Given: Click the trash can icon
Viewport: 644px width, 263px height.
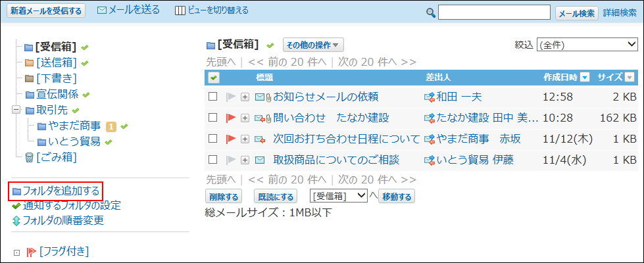Looking at the screenshot, I should [29, 157].
